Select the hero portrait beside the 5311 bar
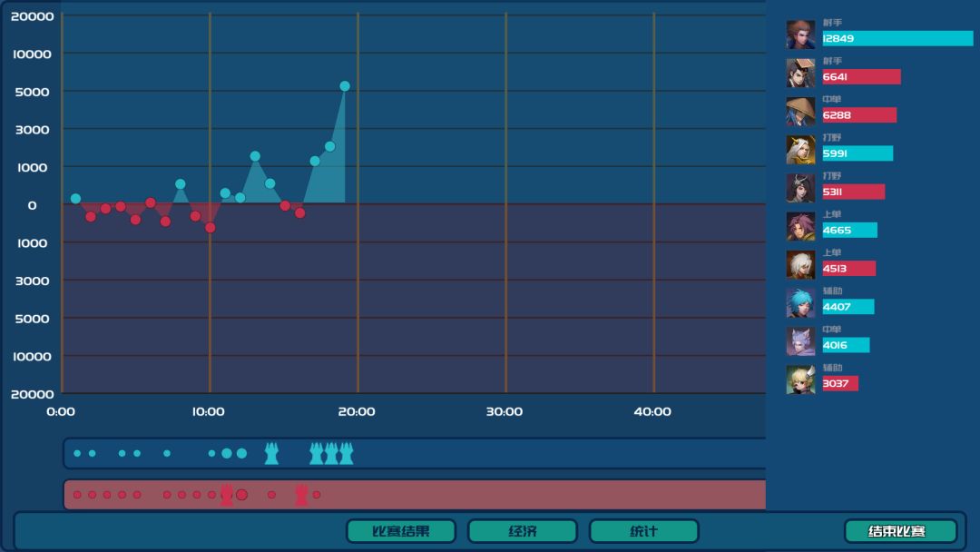Image resolution: width=980 pixels, height=552 pixels. (x=800, y=188)
